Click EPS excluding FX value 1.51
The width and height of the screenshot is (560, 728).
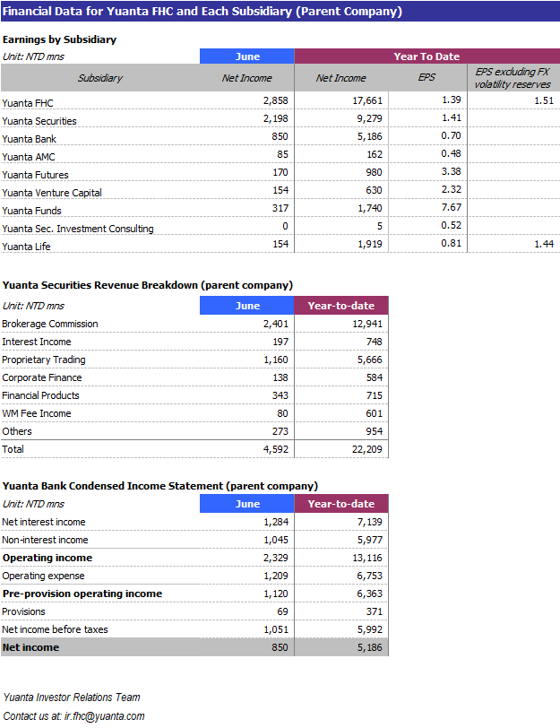(544, 100)
